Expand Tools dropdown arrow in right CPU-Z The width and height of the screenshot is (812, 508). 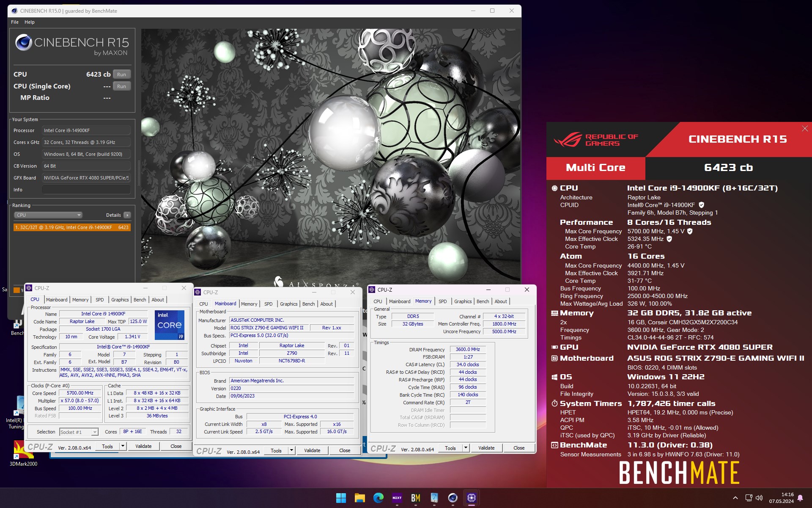(466, 448)
